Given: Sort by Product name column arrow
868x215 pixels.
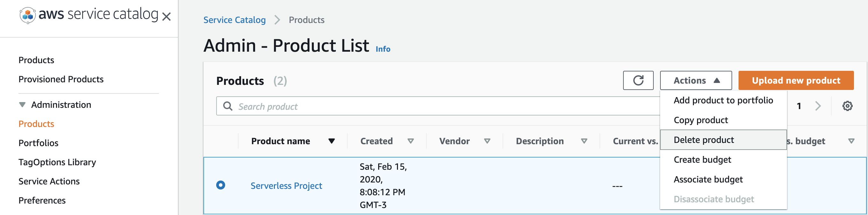Looking at the screenshot, I should click(332, 141).
